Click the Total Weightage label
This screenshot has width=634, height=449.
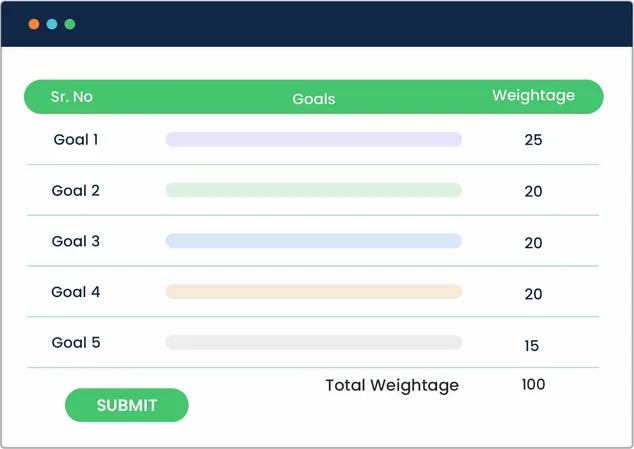(392, 385)
